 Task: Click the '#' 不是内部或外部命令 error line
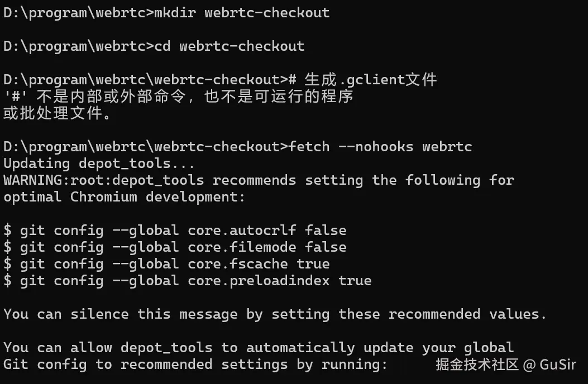[179, 96]
